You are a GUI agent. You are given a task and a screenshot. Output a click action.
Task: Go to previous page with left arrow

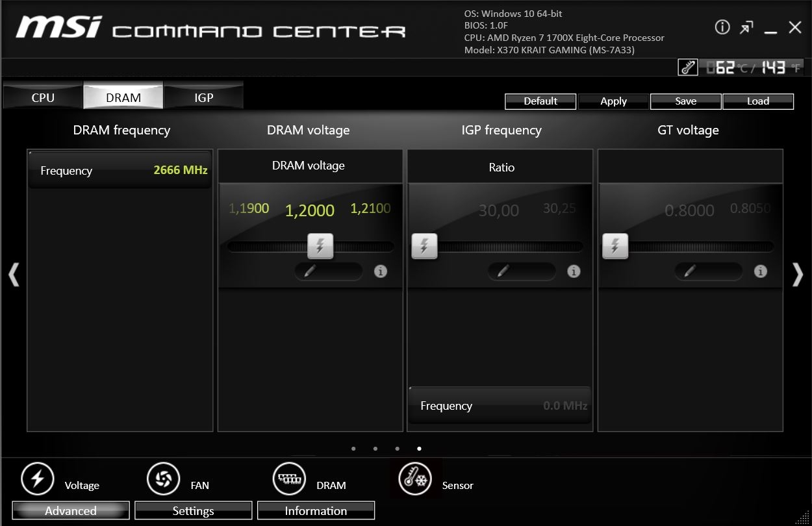pos(14,275)
